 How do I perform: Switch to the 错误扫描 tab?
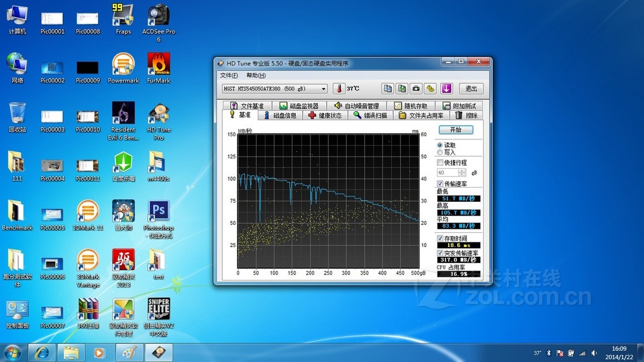370,115
